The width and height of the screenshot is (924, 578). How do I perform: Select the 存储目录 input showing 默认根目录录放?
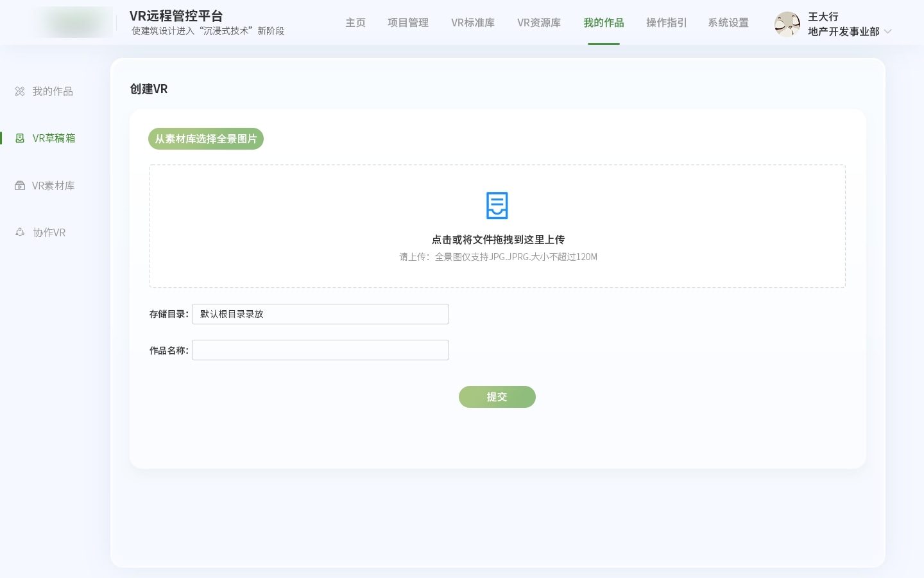[x=320, y=314]
